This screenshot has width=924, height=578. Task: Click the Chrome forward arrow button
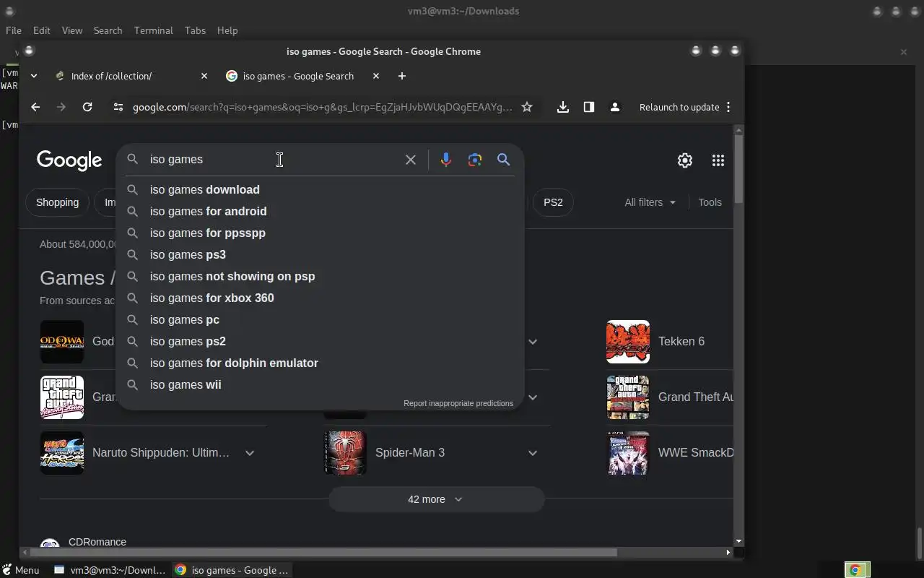pyautogui.click(x=61, y=107)
